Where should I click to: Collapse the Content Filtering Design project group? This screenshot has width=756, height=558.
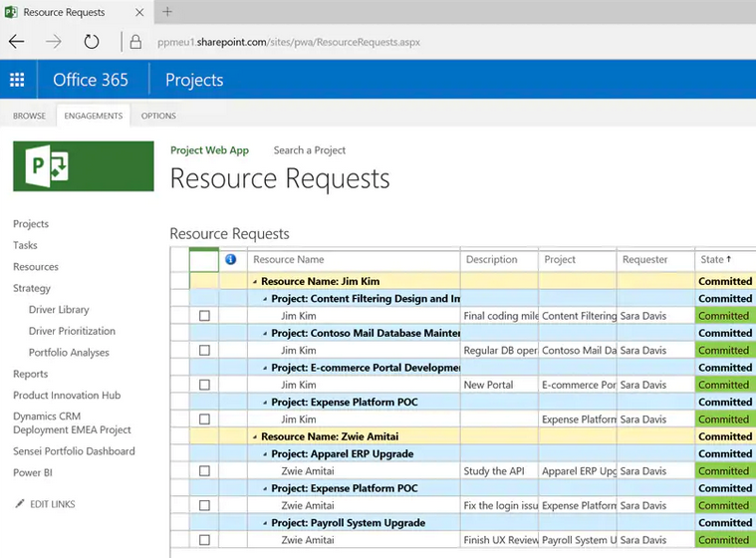pyautogui.click(x=265, y=299)
